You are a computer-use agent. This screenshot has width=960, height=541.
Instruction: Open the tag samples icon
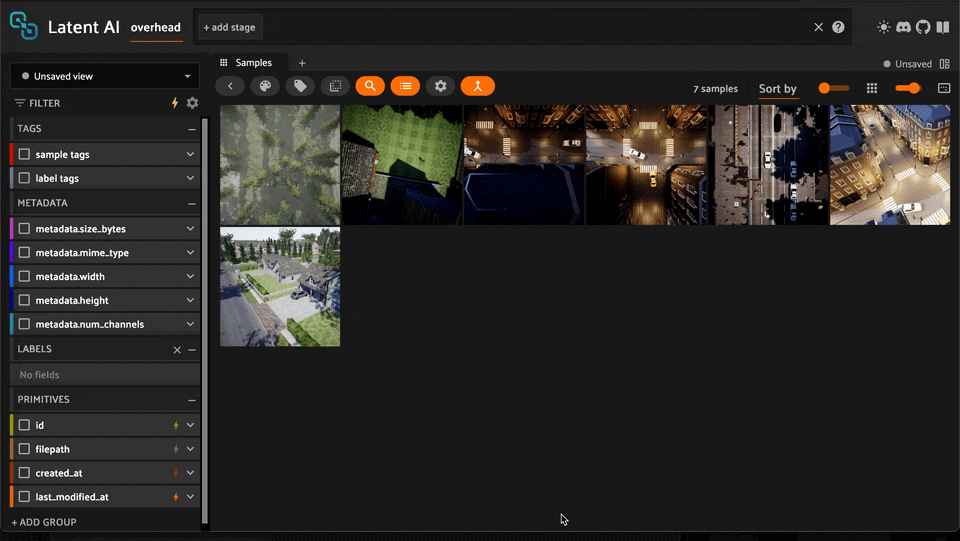300,86
